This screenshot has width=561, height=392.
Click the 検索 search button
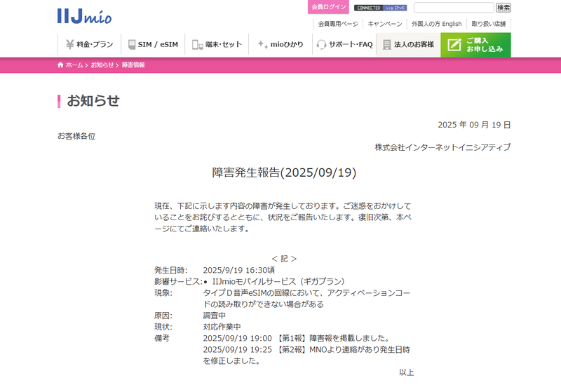coord(503,8)
